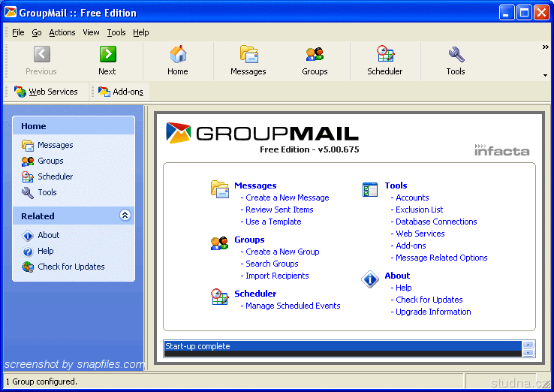554x392 pixels.
Task: Open the Scheduler heading link
Action: (x=255, y=294)
